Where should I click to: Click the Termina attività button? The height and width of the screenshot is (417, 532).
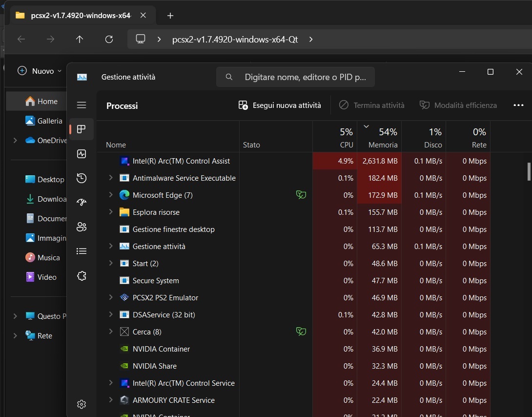(x=371, y=105)
